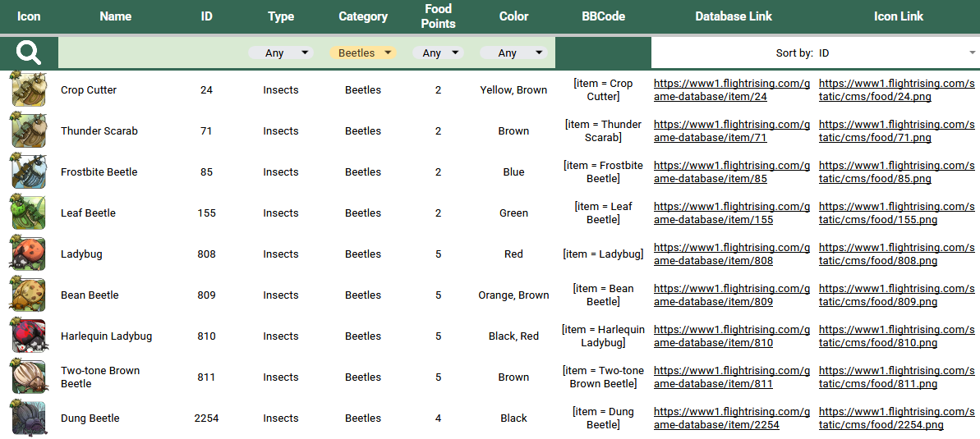The height and width of the screenshot is (439, 980).
Task: Click the Thunder Scarab item icon
Action: (28, 130)
